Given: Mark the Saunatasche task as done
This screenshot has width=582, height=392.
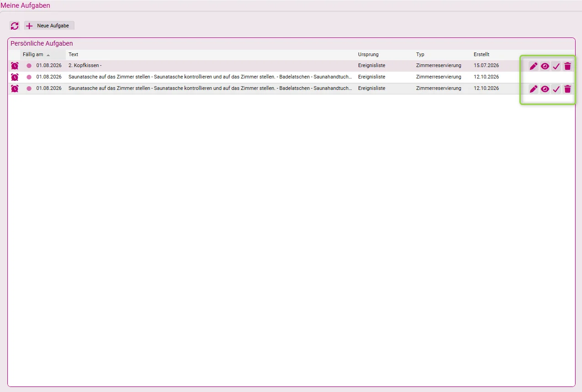Looking at the screenshot, I should tap(556, 89).
